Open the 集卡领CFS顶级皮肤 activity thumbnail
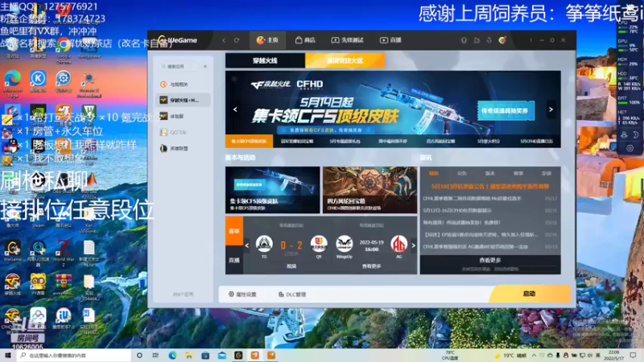This screenshot has height=362, width=644. click(x=272, y=190)
